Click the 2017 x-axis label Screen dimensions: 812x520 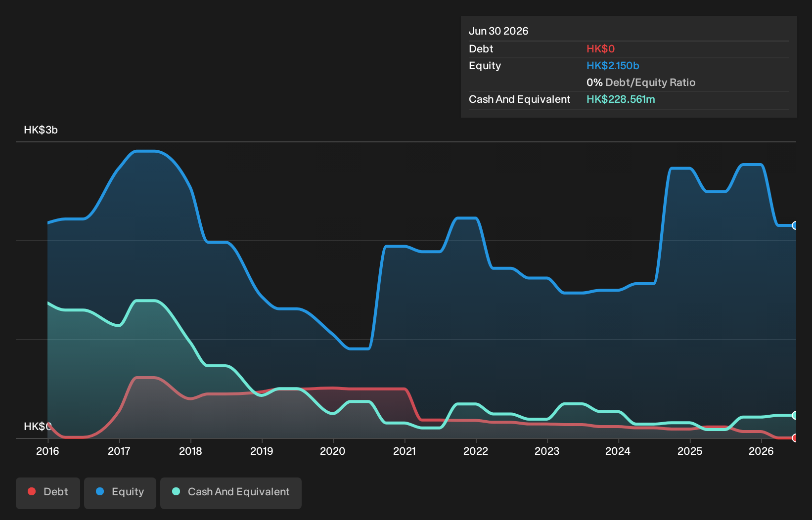[119, 451]
